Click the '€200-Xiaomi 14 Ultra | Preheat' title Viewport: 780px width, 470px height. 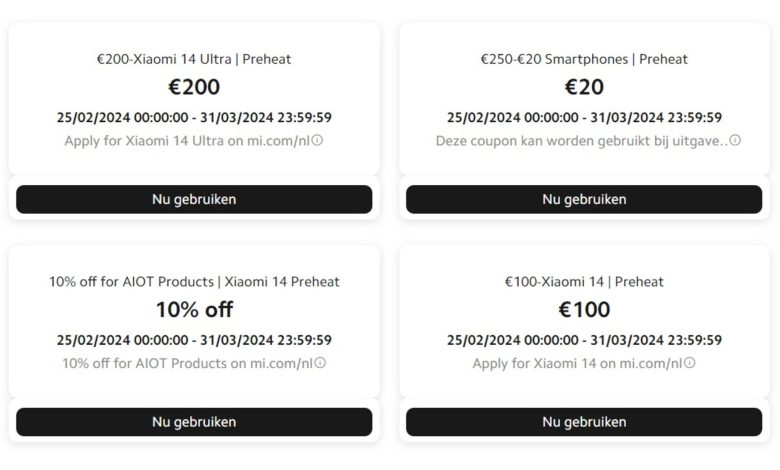pos(194,59)
